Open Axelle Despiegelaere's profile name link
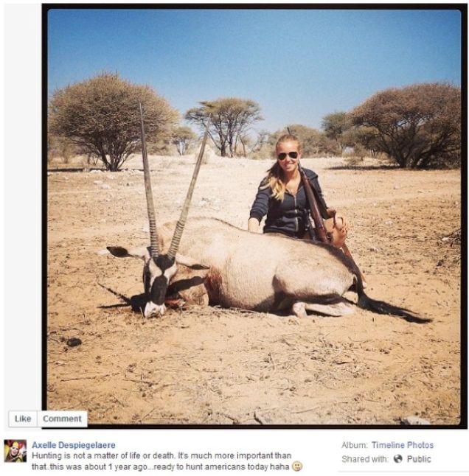The height and width of the screenshot is (476, 469). [x=74, y=445]
